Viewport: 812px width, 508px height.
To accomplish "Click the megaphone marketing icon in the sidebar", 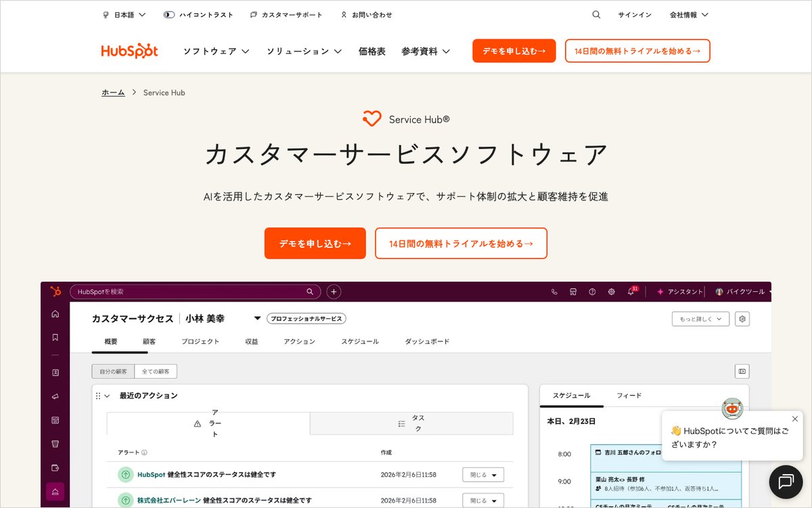I will [x=55, y=396].
